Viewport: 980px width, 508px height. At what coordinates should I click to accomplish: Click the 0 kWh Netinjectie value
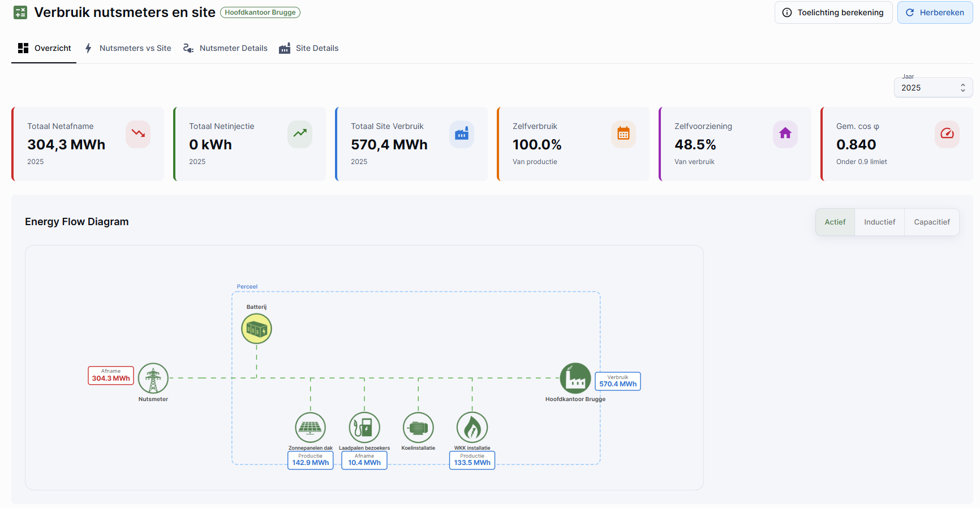210,145
